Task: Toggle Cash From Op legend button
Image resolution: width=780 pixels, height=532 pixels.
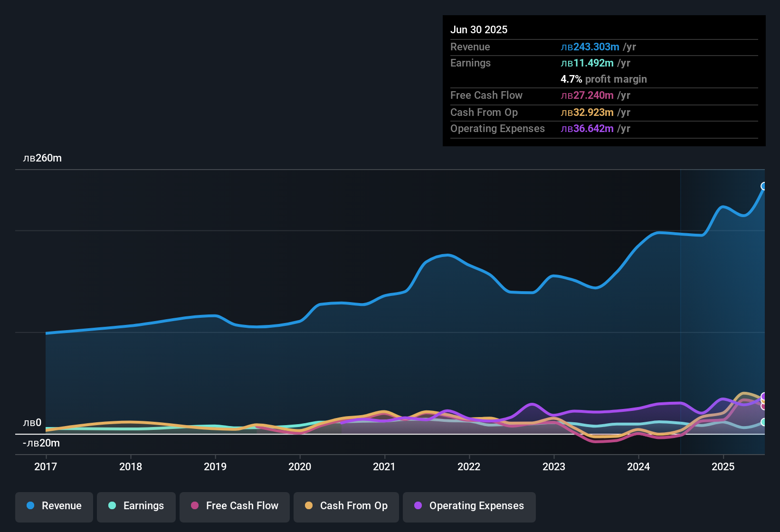Action: 346,506
